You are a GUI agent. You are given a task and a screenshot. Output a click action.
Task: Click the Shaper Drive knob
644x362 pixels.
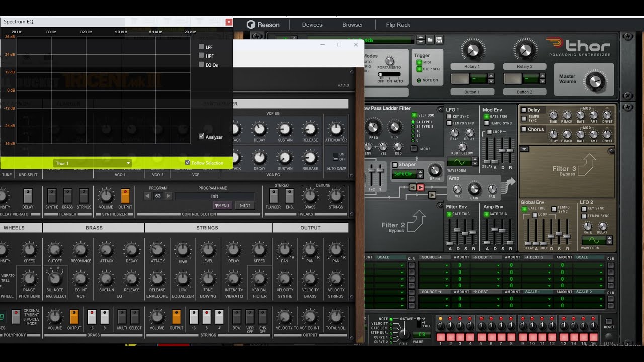(x=434, y=169)
